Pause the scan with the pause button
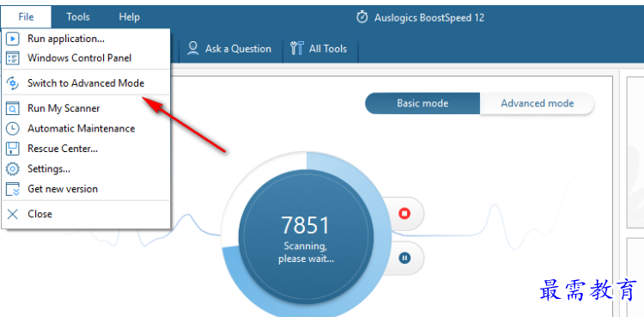This screenshot has width=644, height=317. [404, 259]
